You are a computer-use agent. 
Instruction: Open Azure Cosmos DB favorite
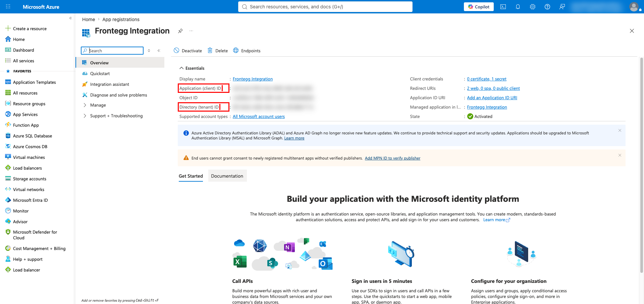(30, 146)
